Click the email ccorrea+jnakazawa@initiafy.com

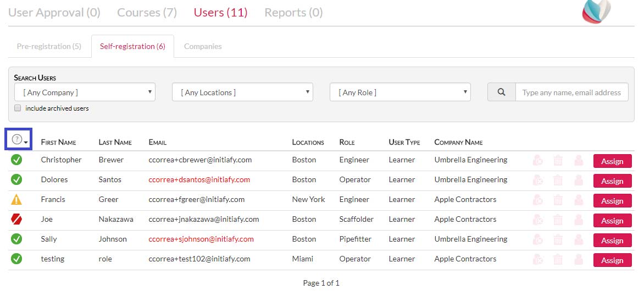(x=204, y=219)
